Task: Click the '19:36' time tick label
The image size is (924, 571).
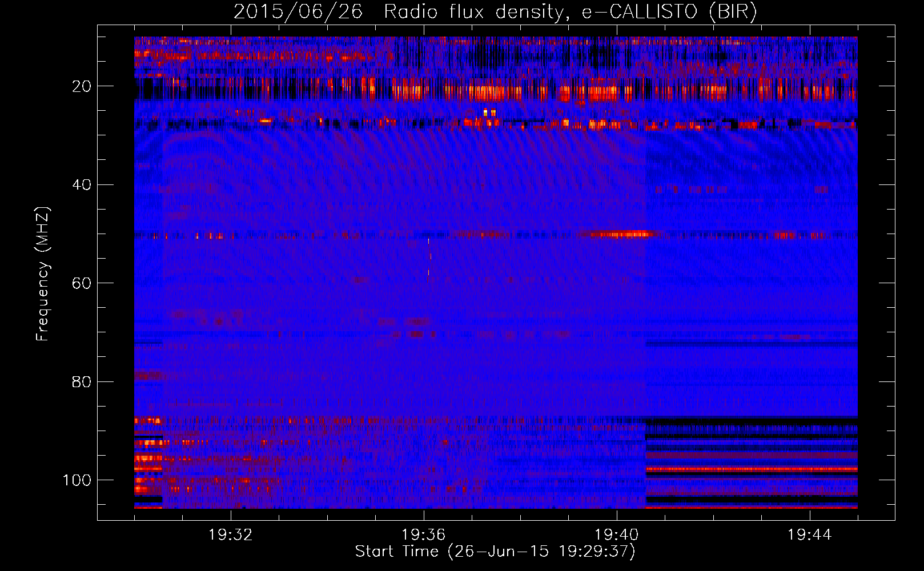Action: click(x=424, y=535)
